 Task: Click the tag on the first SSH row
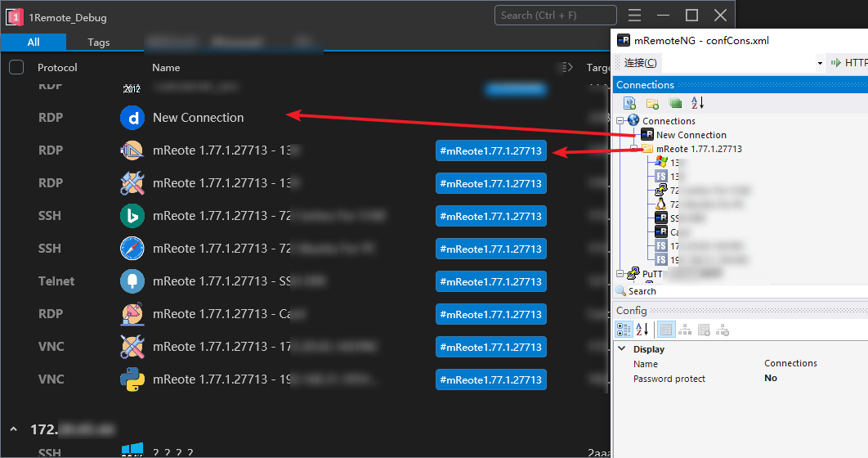(491, 216)
